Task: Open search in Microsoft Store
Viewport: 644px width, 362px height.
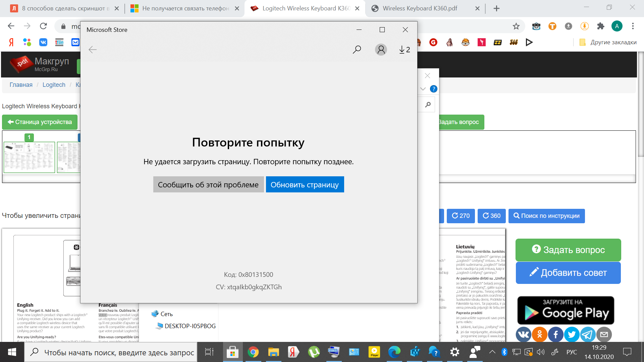Action: (x=357, y=50)
